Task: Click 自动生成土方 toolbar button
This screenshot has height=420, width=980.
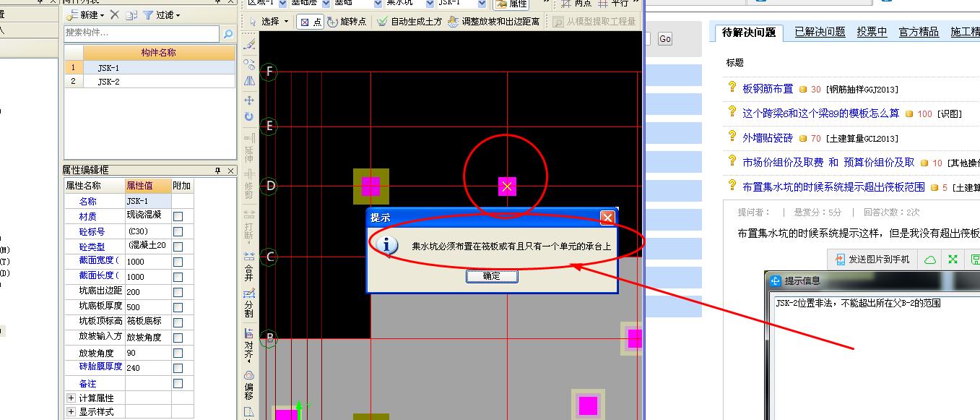Action: point(409,22)
